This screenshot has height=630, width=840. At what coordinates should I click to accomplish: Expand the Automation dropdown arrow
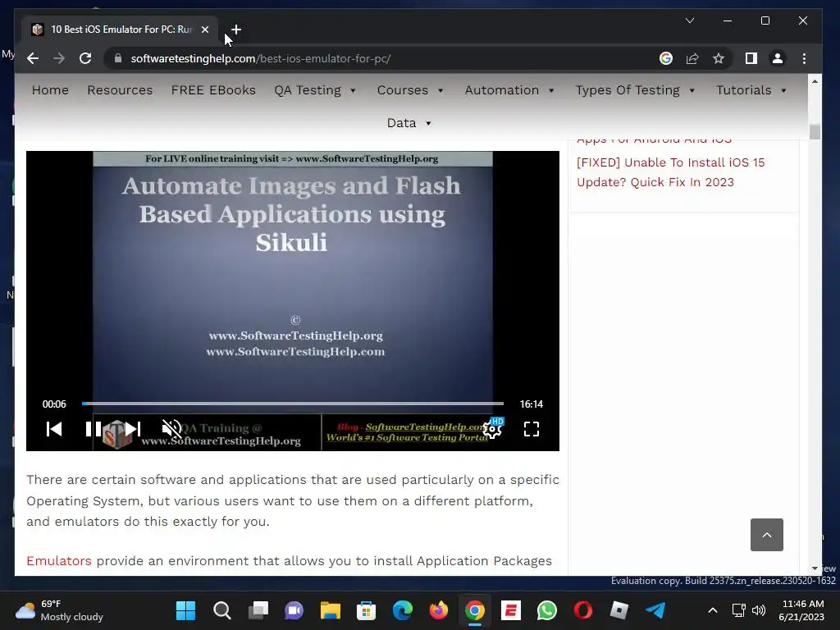pyautogui.click(x=551, y=90)
